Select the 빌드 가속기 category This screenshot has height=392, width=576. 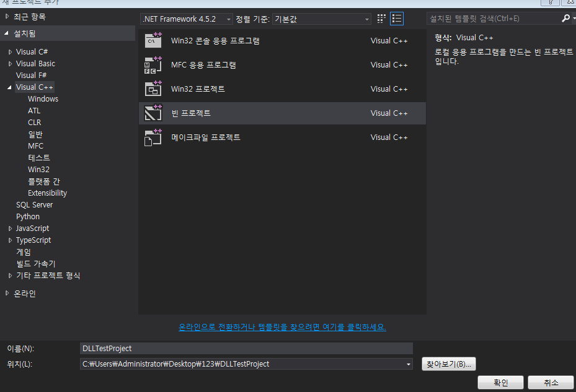point(36,264)
